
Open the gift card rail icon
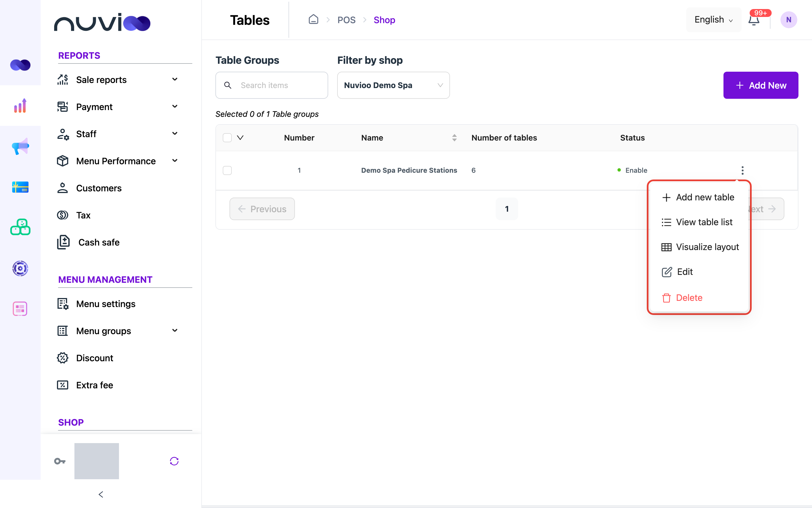click(20, 187)
